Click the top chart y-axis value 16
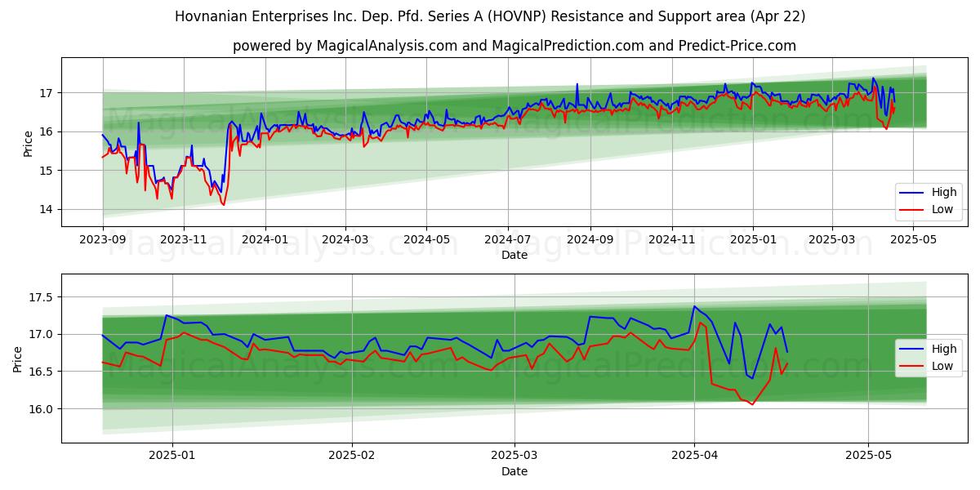Viewport: 980px width, 490px height. click(48, 131)
